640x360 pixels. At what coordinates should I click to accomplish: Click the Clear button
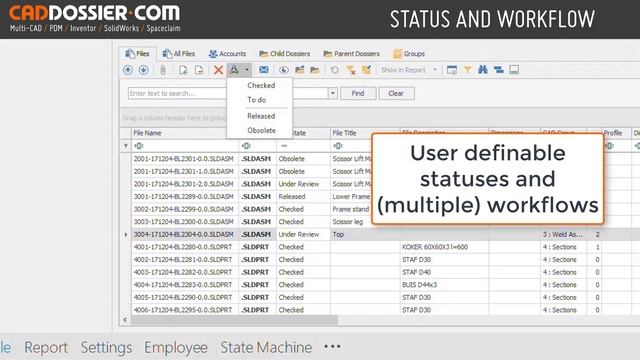click(x=396, y=93)
